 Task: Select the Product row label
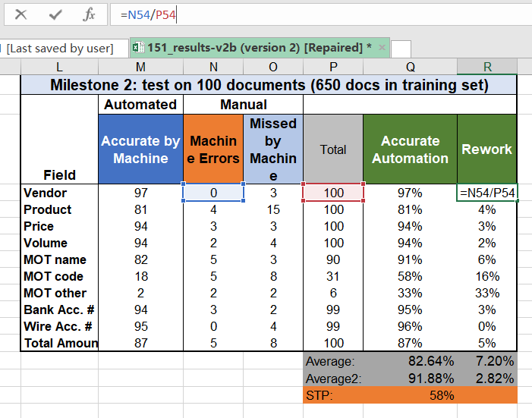tap(59, 209)
